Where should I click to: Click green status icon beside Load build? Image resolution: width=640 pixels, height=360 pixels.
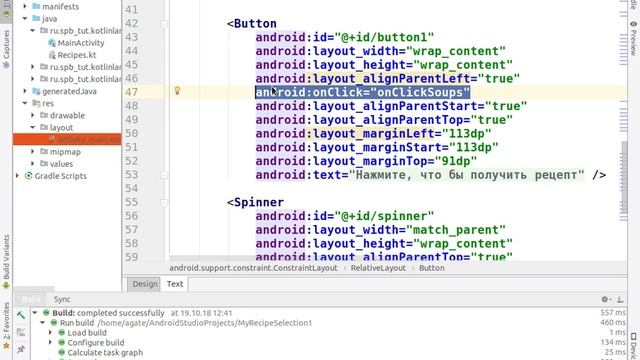[x=62, y=333]
